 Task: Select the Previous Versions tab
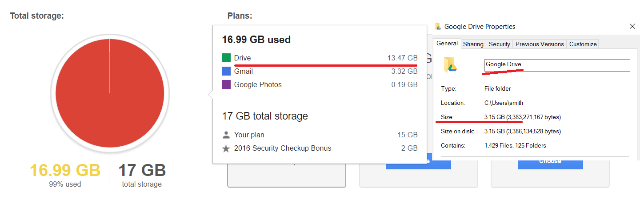click(540, 44)
